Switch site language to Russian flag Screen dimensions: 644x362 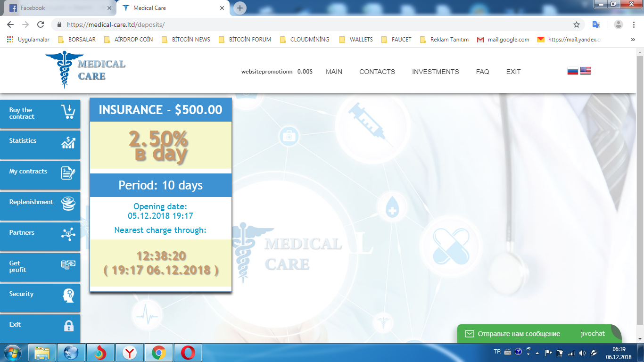572,71
